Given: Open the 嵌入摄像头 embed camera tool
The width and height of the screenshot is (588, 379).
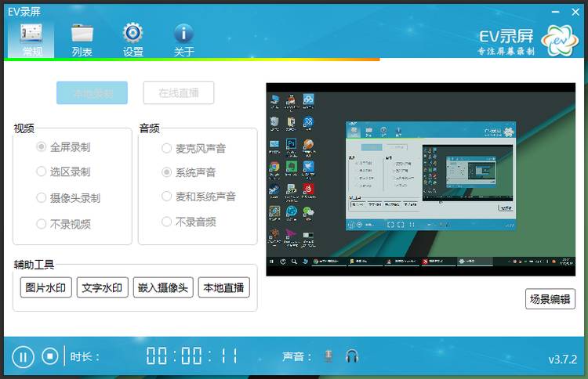Looking at the screenshot, I should tap(163, 287).
